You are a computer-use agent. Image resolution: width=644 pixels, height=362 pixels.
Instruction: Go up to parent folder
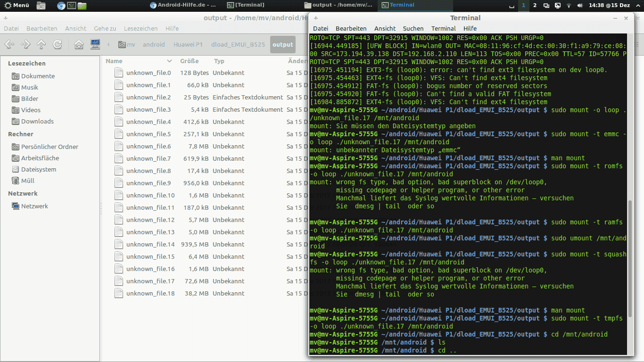(x=41, y=44)
